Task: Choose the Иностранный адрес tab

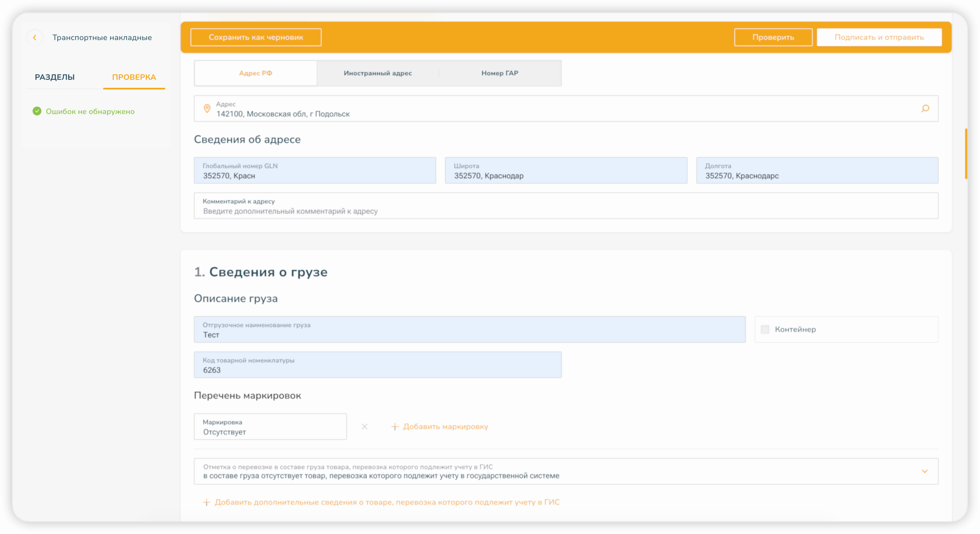Action: click(x=377, y=73)
